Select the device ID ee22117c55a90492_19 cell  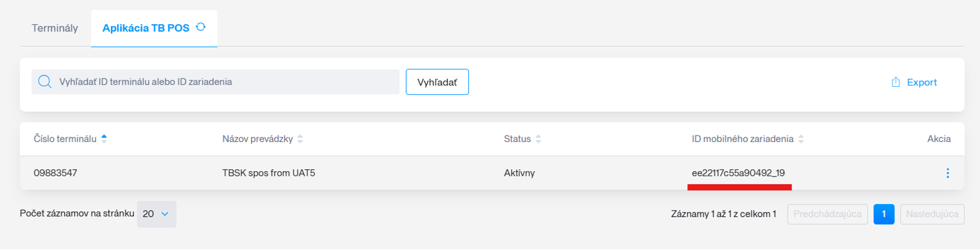(738, 173)
